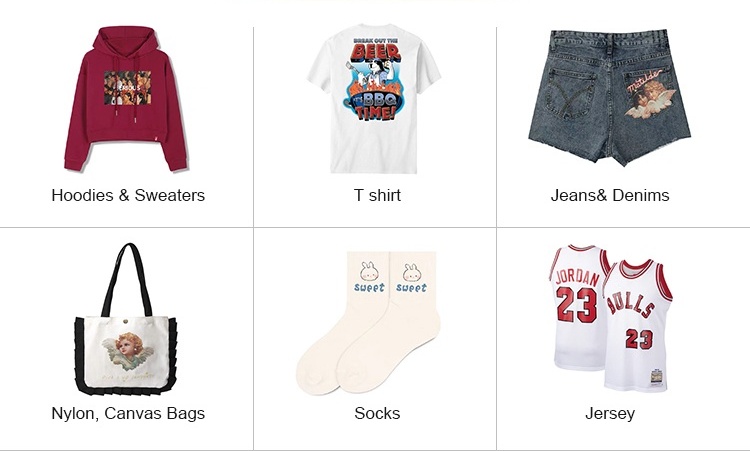Open the angel canvas tote bag image
The width and height of the screenshot is (750, 451).
pos(126,319)
